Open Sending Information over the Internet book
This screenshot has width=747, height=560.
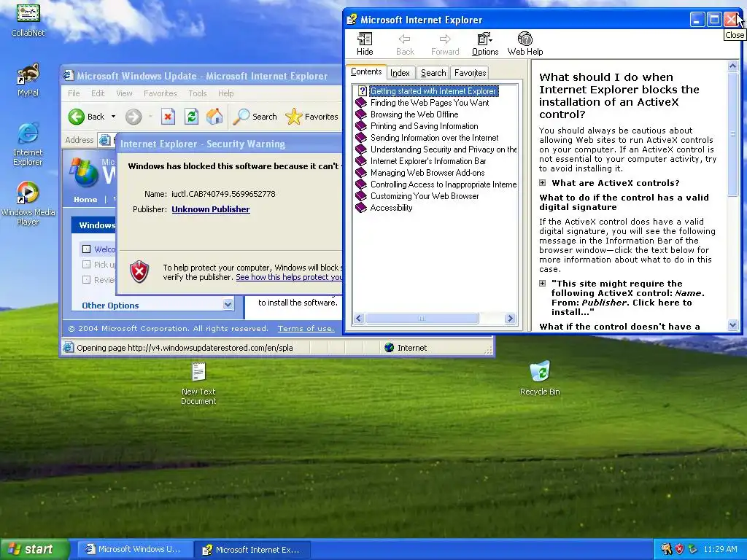427,138
